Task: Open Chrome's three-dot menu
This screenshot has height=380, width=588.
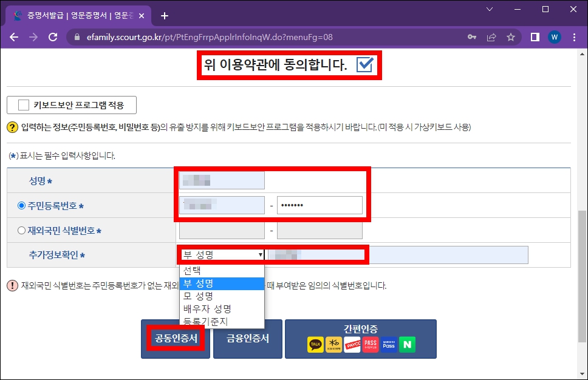Action: point(574,36)
